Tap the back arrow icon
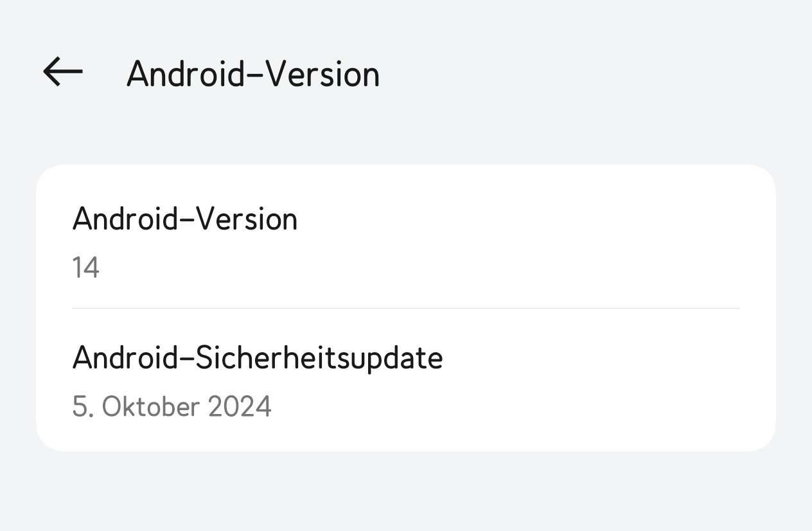The width and height of the screenshot is (812, 531). click(63, 71)
